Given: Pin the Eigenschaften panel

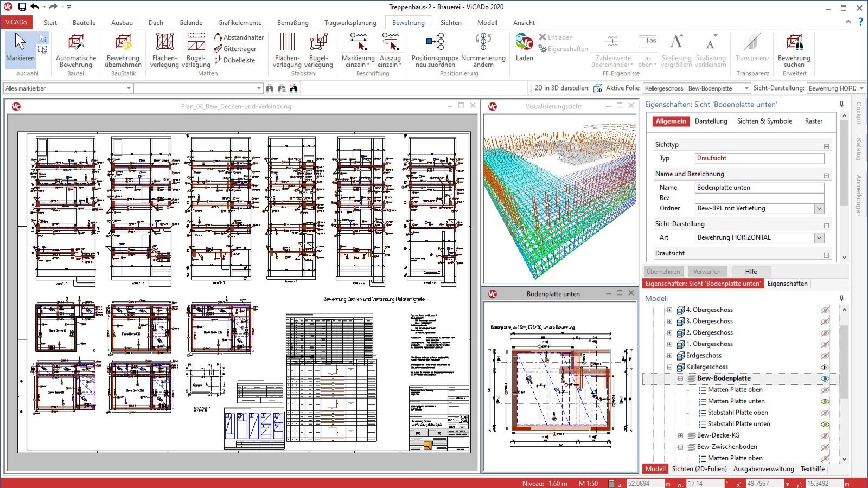Looking at the screenshot, I should 842,104.
